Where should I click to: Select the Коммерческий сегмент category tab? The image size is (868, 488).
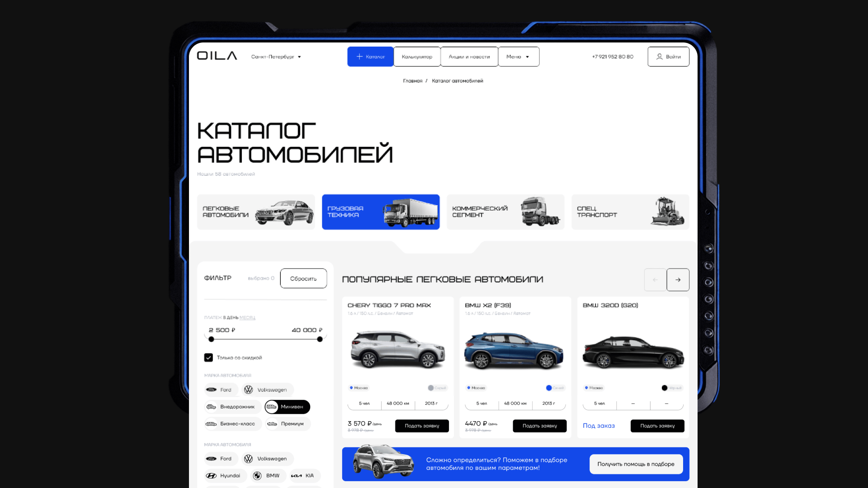(x=505, y=212)
